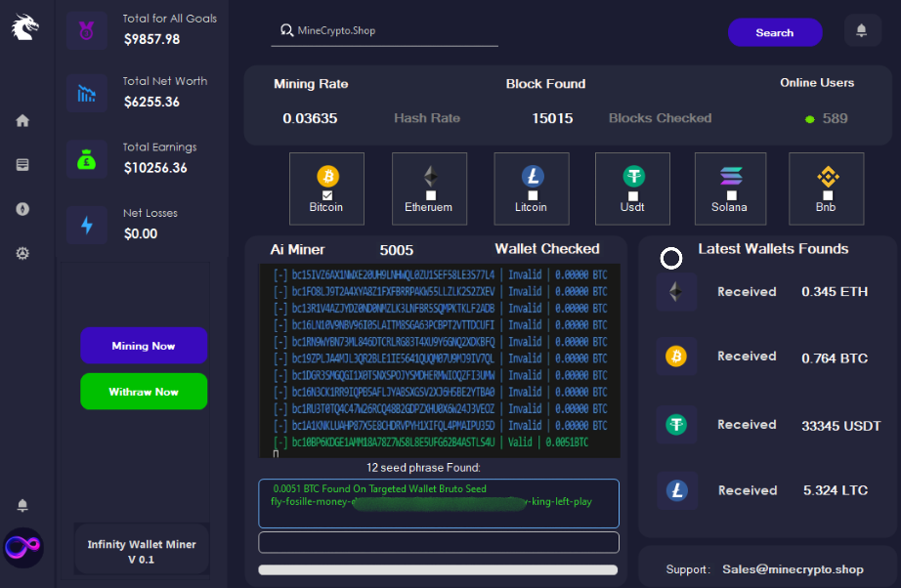The width and height of the screenshot is (901, 588).
Task: Click the infinity logo in bottom-left corner
Action: [22, 545]
